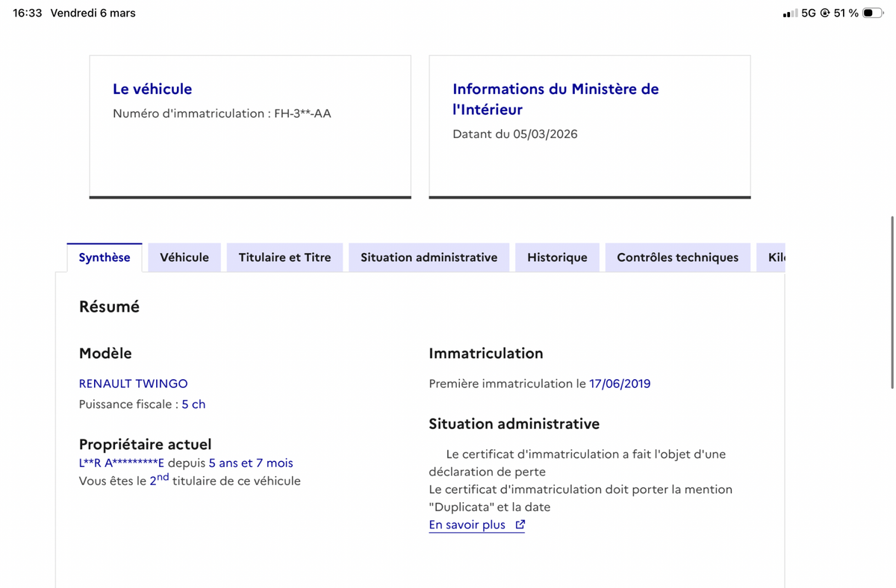This screenshot has height=588, width=896.
Task: Click the Le véhicule card title
Action: pos(152,89)
